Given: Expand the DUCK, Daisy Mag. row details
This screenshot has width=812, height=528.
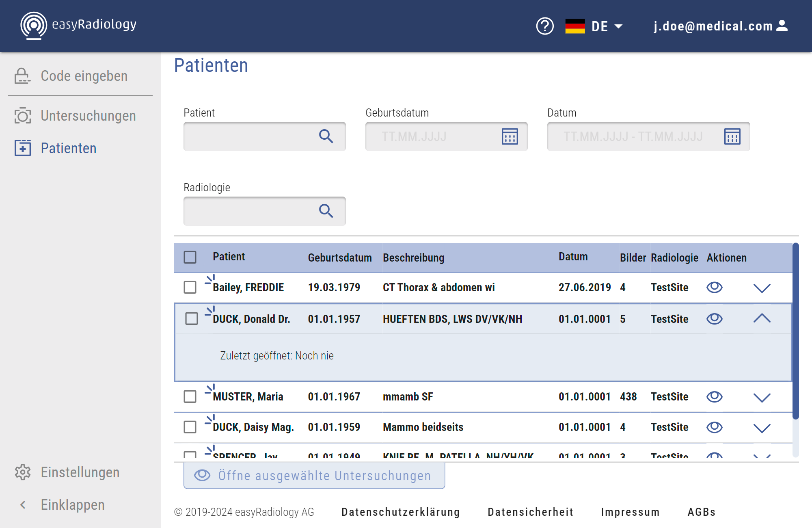Looking at the screenshot, I should [762, 428].
